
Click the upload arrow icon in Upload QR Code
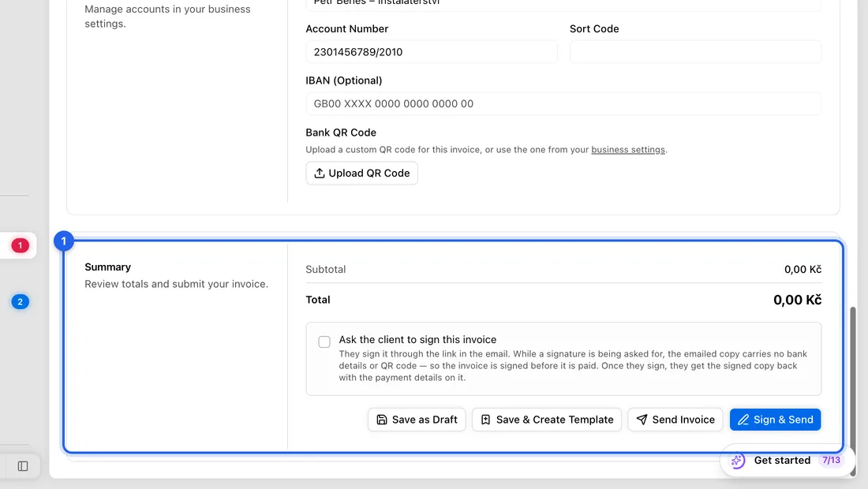(320, 174)
